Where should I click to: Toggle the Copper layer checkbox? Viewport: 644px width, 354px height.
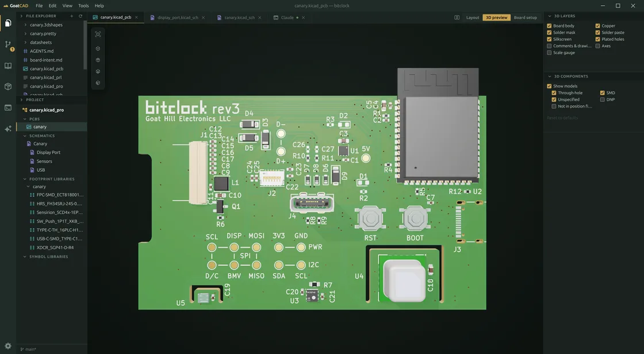pyautogui.click(x=597, y=26)
